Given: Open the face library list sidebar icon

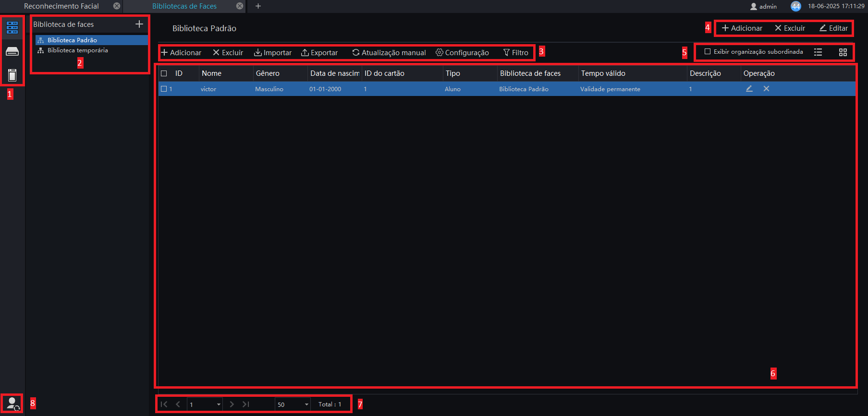Looking at the screenshot, I should pyautogui.click(x=12, y=28).
